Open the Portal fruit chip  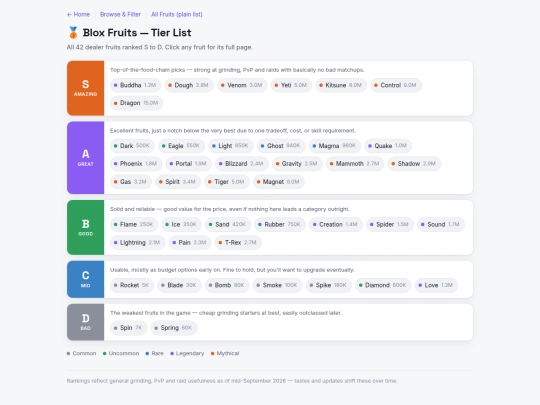[x=188, y=164]
